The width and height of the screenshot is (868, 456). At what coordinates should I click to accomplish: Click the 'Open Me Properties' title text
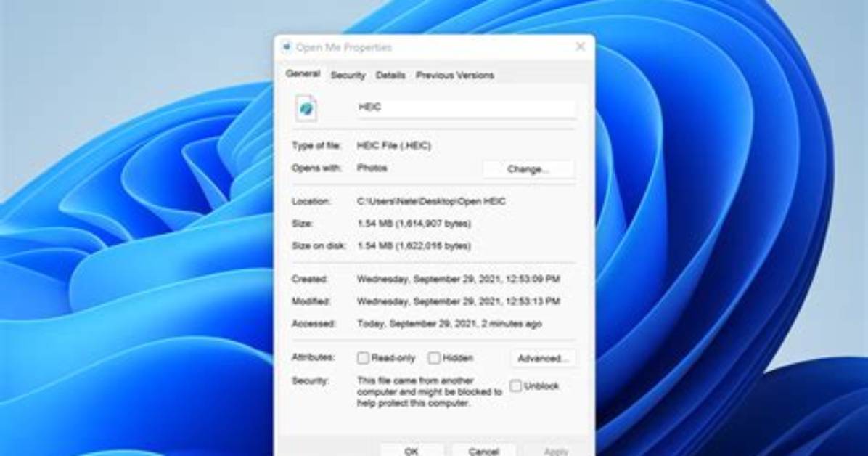coord(344,48)
